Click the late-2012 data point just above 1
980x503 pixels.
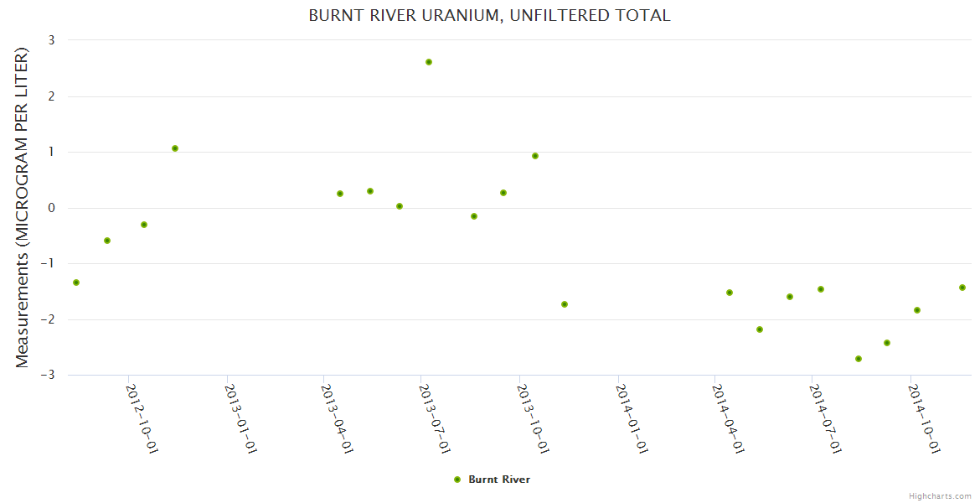coord(175,148)
